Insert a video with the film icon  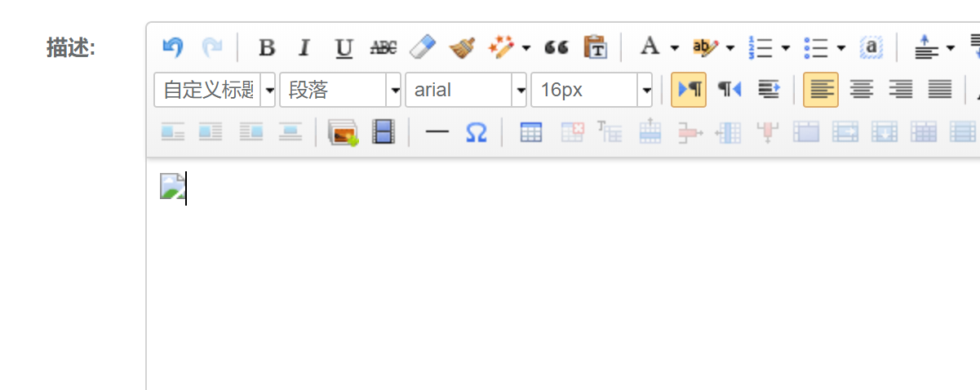tap(383, 131)
